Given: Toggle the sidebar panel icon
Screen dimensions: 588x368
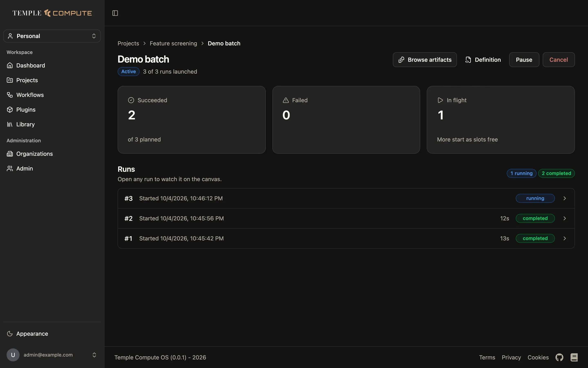Looking at the screenshot, I should coord(115,13).
